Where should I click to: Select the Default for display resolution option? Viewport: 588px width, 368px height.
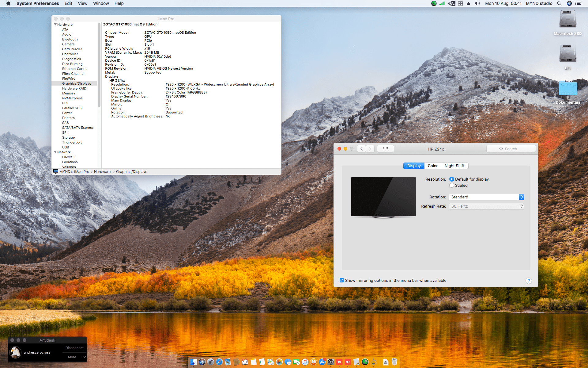pyautogui.click(x=452, y=179)
